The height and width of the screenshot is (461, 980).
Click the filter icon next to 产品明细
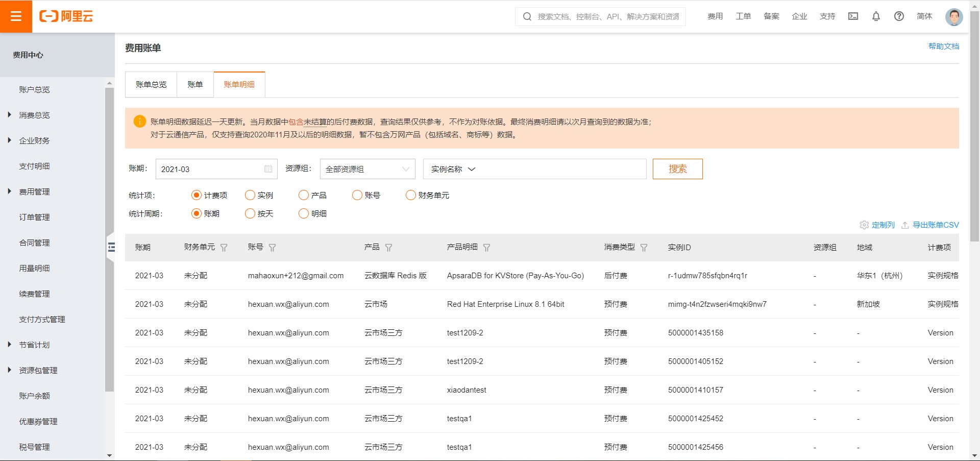[x=486, y=248]
